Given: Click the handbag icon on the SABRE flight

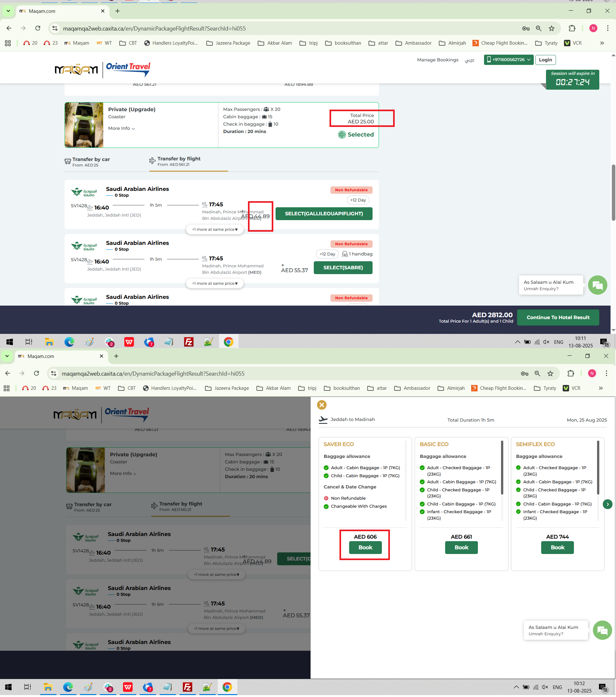Looking at the screenshot, I should [x=345, y=254].
